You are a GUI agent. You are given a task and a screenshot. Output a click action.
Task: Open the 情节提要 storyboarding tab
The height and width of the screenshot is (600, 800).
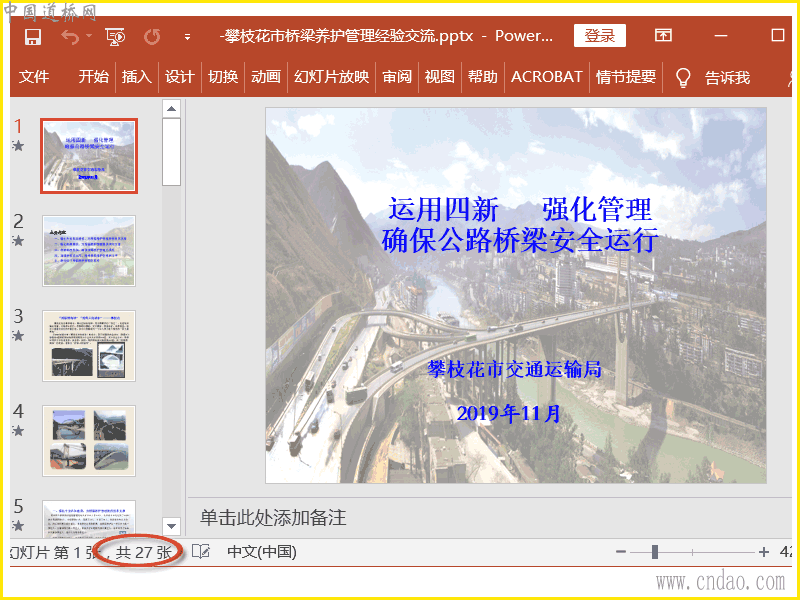click(626, 77)
